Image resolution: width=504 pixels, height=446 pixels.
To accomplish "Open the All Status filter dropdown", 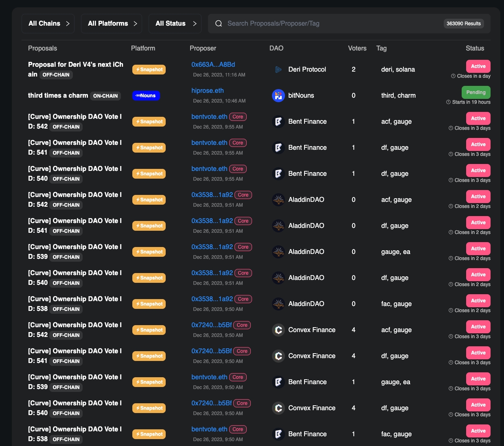I will [175, 24].
